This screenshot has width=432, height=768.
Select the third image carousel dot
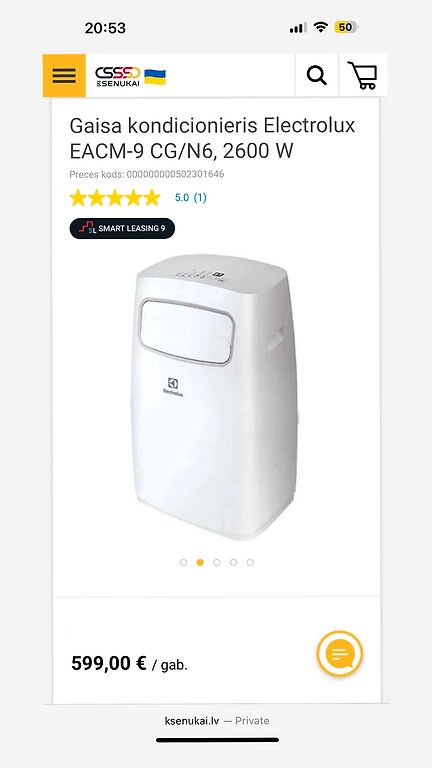(216, 562)
